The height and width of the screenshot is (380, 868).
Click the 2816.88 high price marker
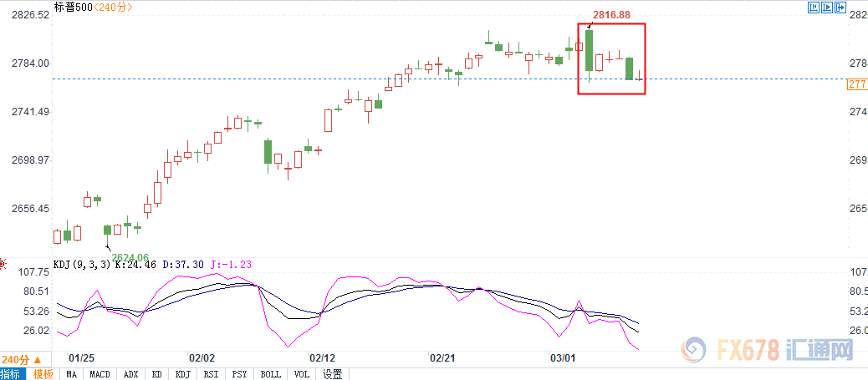pyautogui.click(x=611, y=15)
